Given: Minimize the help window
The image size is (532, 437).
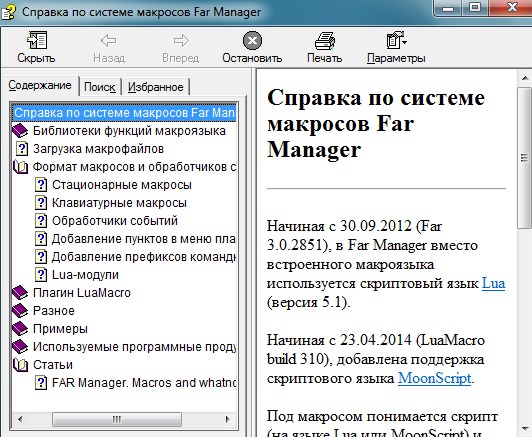Looking at the screenshot, I should (448, 7).
